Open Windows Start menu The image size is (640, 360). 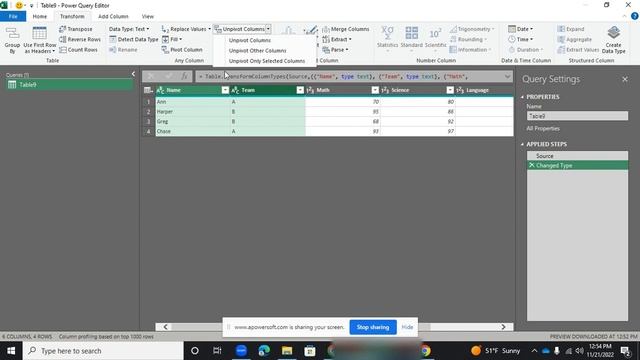11,351
